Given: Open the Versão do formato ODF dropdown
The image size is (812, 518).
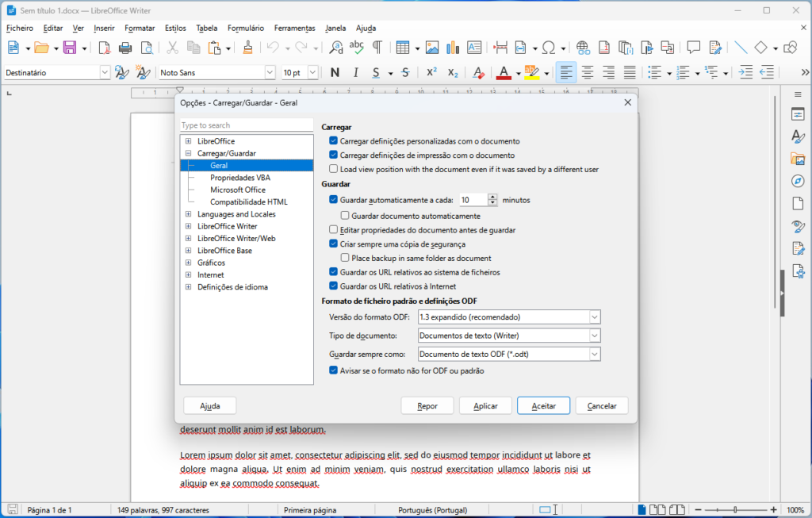Looking at the screenshot, I should [x=594, y=317].
